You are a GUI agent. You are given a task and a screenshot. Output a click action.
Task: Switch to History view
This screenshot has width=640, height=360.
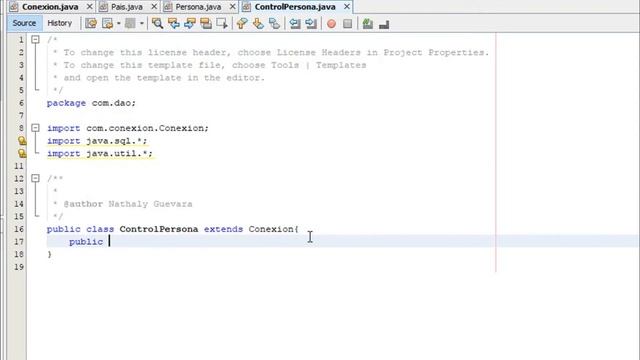[x=60, y=23]
